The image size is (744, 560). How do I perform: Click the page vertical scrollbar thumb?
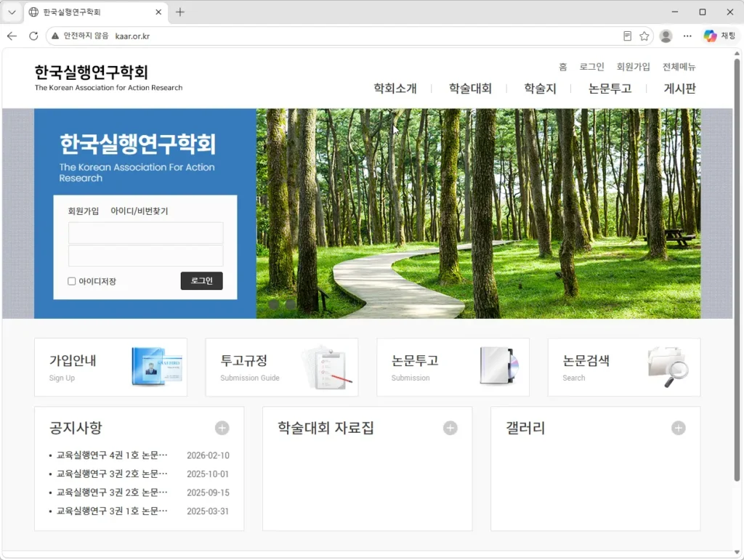[737, 269]
